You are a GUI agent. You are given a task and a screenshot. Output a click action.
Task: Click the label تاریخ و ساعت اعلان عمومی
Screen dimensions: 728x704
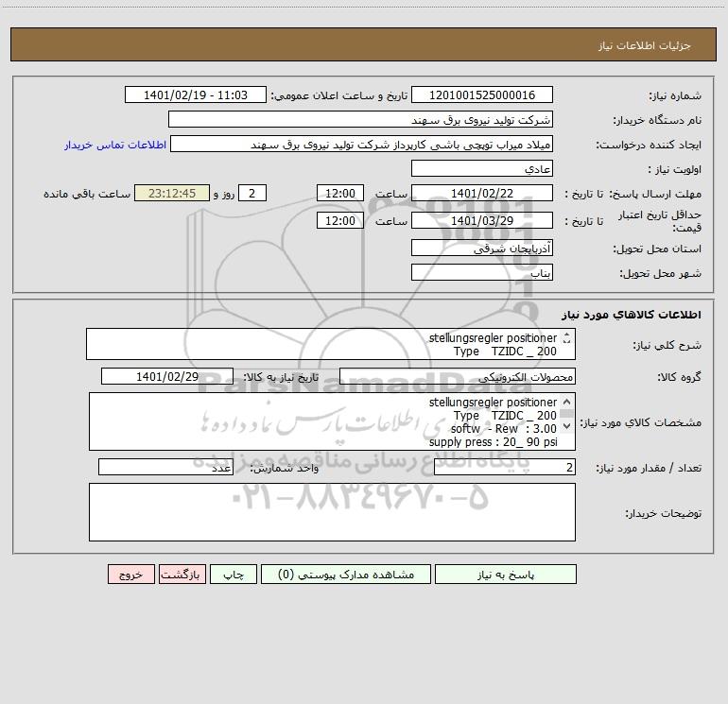(x=339, y=95)
